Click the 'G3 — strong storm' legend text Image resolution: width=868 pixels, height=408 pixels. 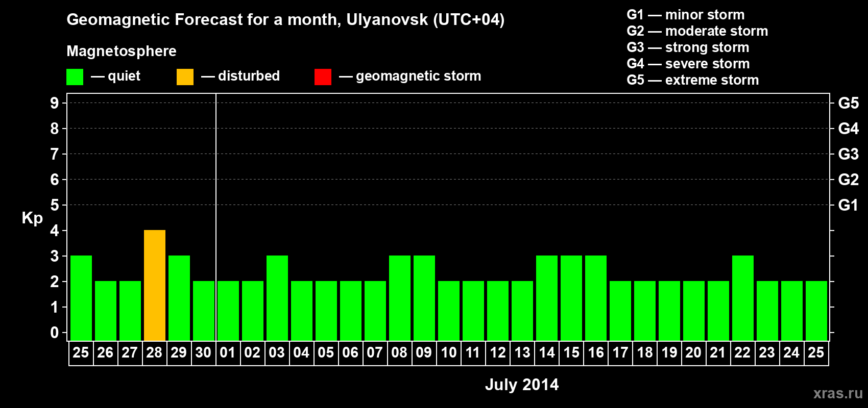(x=688, y=47)
